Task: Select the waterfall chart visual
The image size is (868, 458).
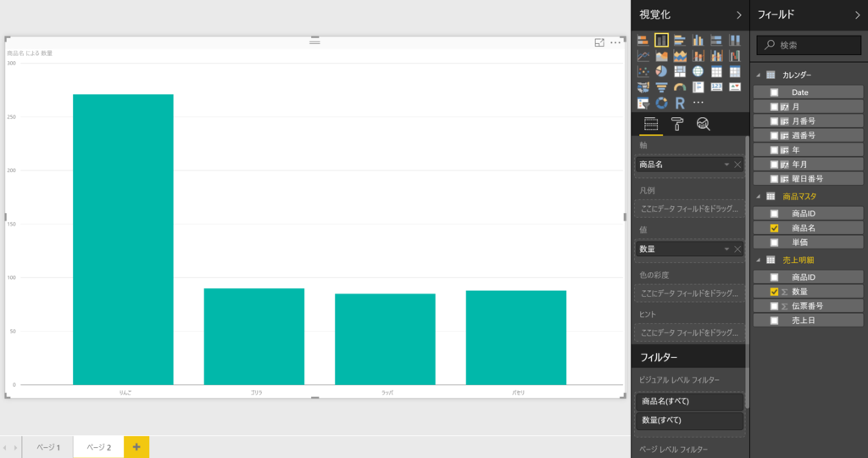Action: pos(735,56)
